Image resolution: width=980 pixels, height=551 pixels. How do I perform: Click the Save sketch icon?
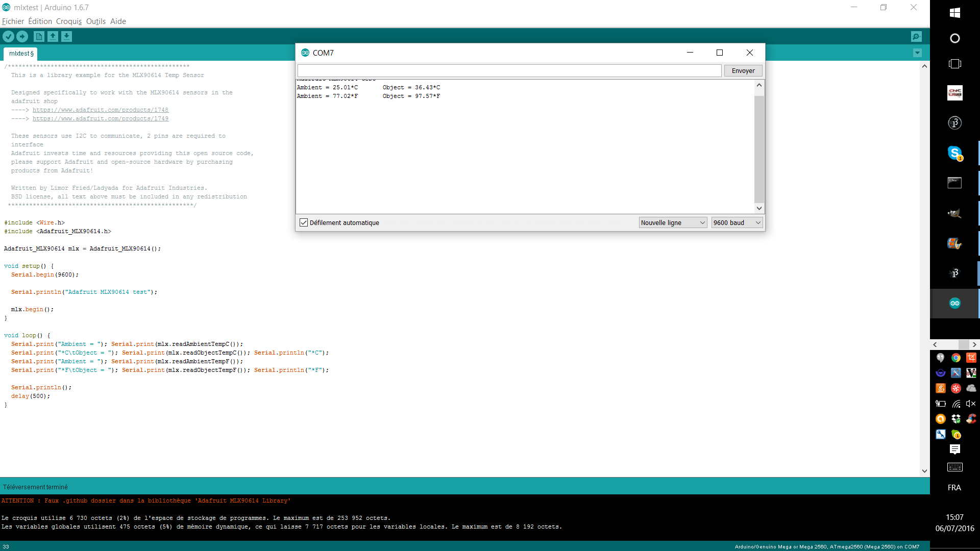[66, 37]
